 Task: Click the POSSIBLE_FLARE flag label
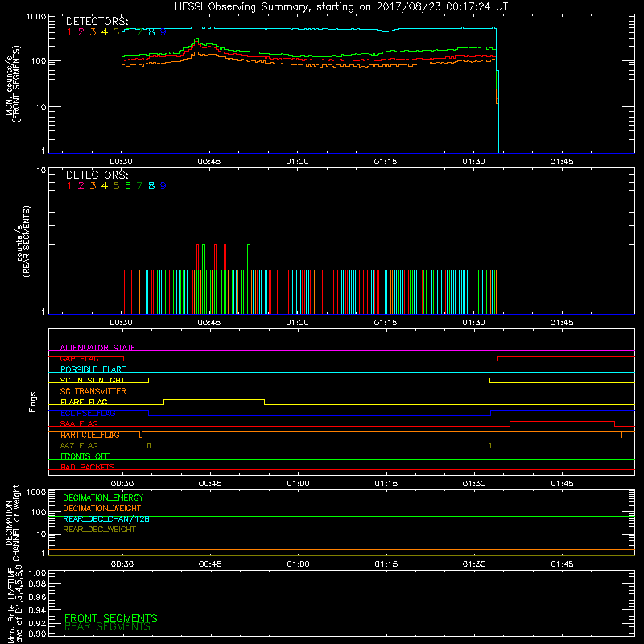pyautogui.click(x=93, y=369)
